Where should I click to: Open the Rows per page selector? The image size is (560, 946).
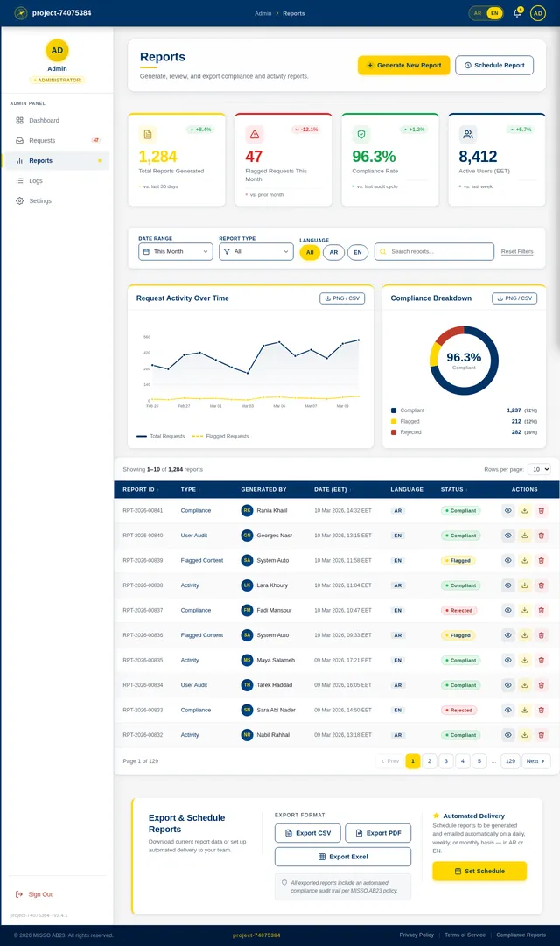pyautogui.click(x=539, y=469)
